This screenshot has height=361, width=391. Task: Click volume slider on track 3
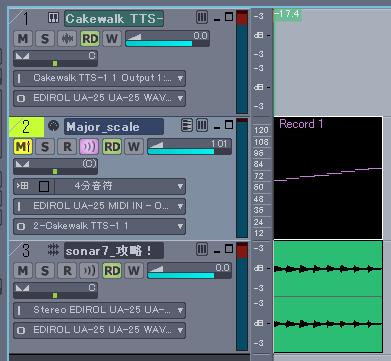[x=189, y=271]
